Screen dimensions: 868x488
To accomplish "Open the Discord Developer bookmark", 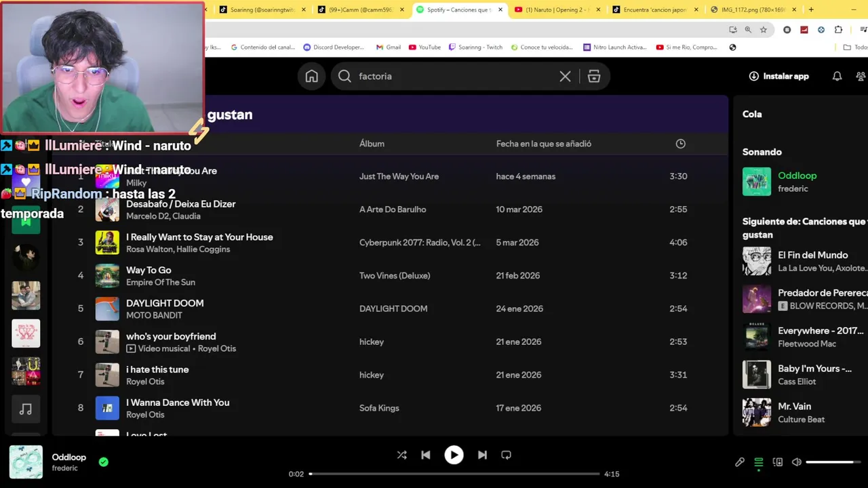I will (334, 47).
